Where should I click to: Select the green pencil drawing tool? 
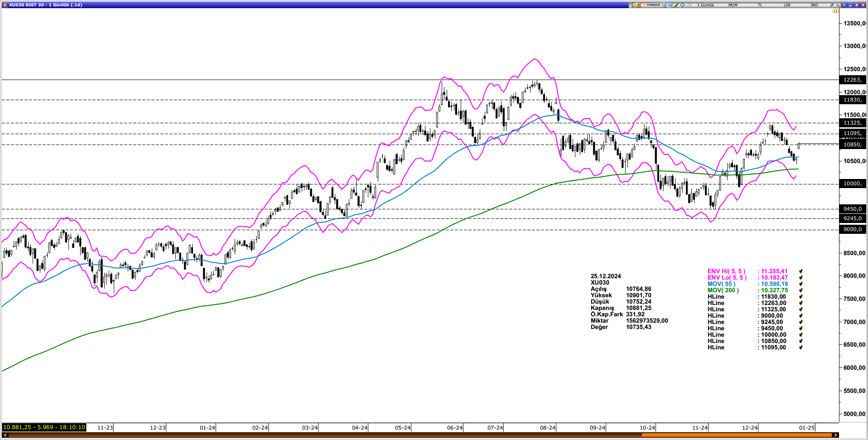click(x=676, y=5)
